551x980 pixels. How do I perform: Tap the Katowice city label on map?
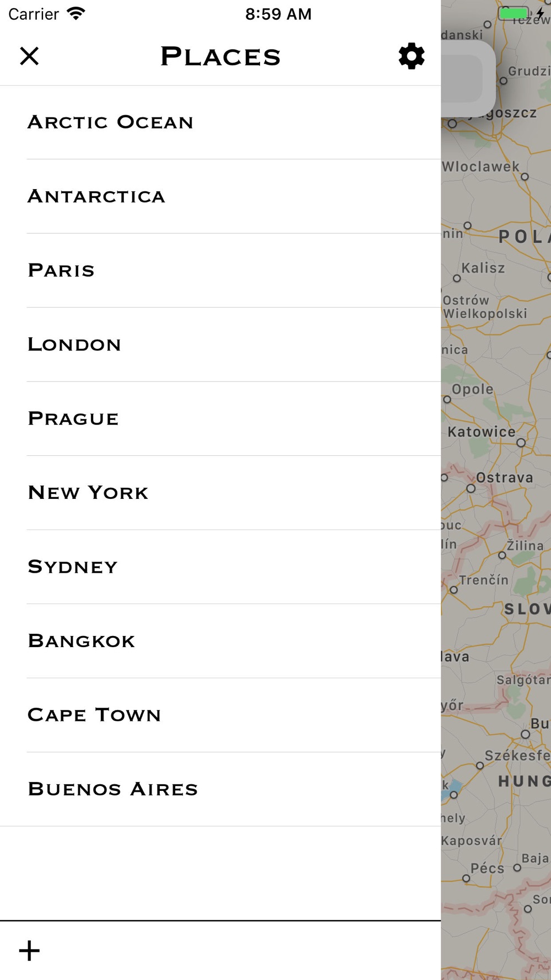(482, 432)
